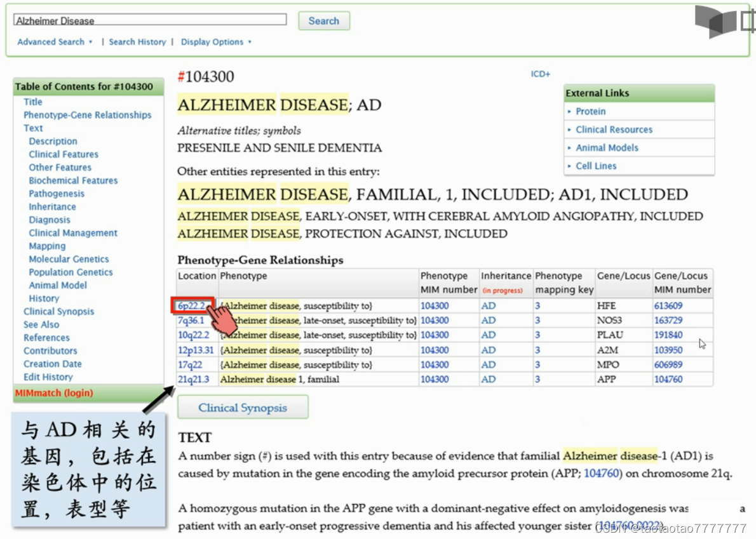Open gene MIM number 606989
Image resolution: width=756 pixels, height=539 pixels.
668,364
